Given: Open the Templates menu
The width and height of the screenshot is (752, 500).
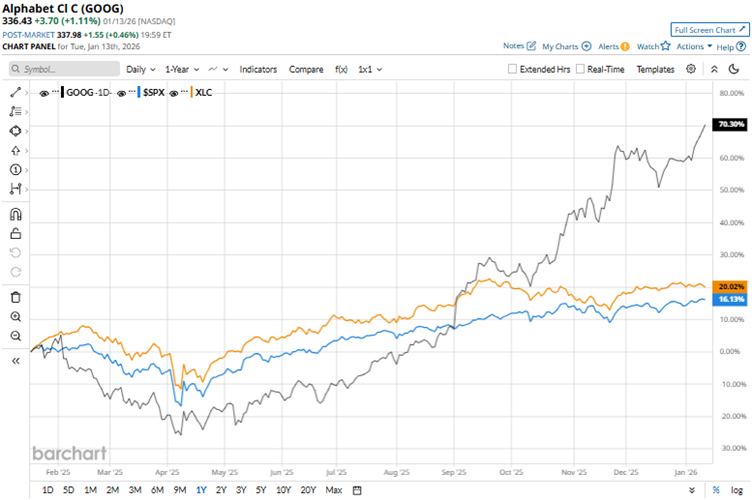Looking at the screenshot, I should pyautogui.click(x=655, y=70).
